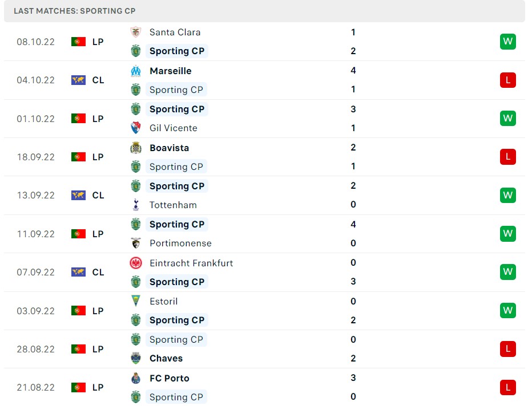This screenshot has height=406, width=532.
Task: Click the Tottenham cockerel logo
Action: click(136, 205)
